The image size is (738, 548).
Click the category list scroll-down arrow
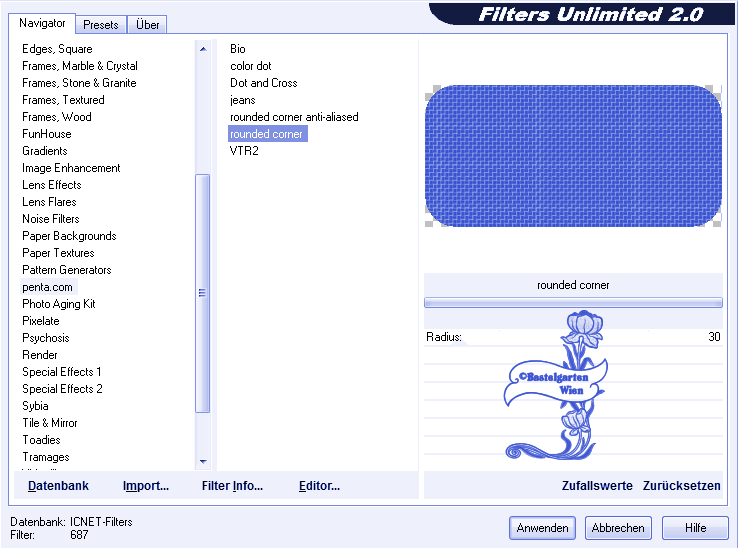tap(203, 461)
